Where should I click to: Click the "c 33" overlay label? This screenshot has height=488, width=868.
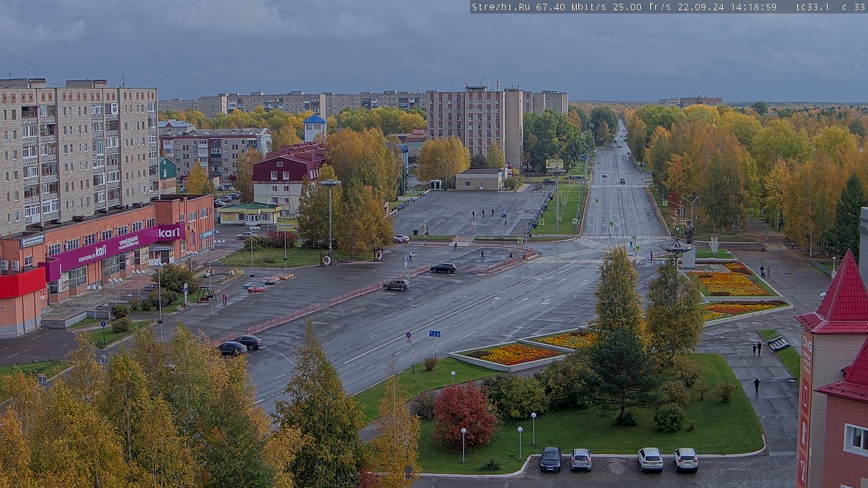click(854, 7)
